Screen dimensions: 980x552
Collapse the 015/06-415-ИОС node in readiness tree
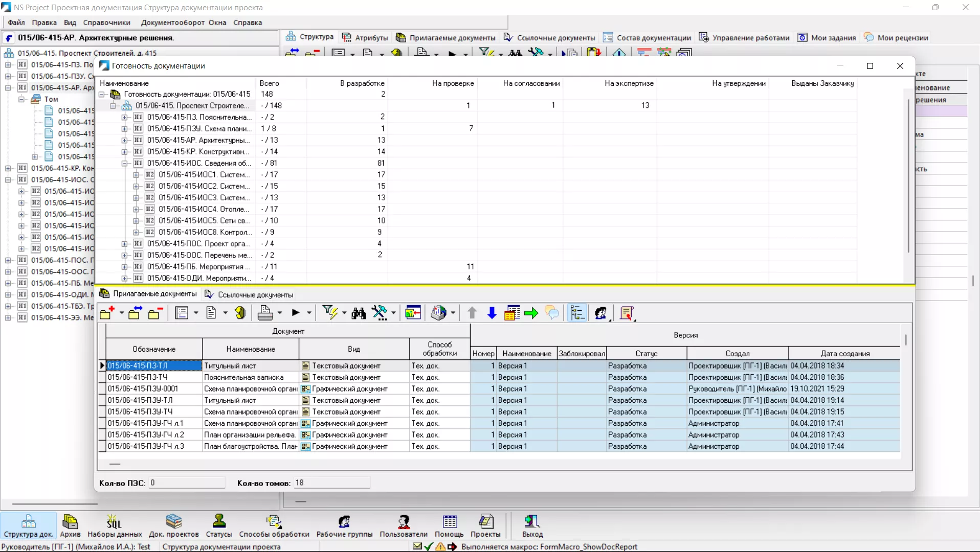(124, 164)
